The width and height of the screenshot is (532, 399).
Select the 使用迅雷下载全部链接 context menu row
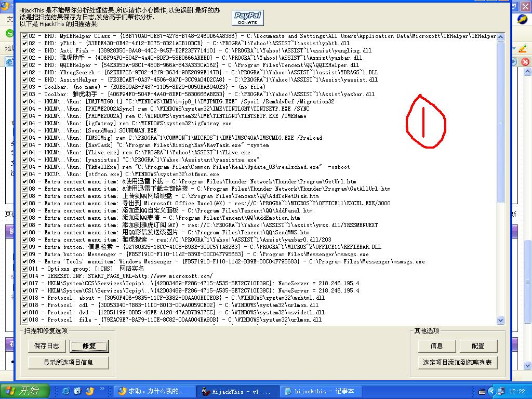coord(209,189)
